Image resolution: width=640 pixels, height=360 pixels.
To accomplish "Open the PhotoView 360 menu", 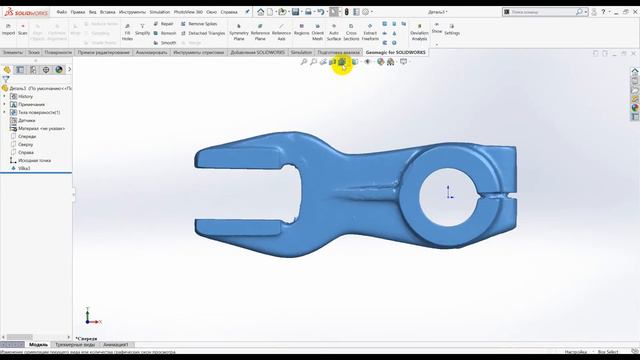I will pyautogui.click(x=188, y=12).
